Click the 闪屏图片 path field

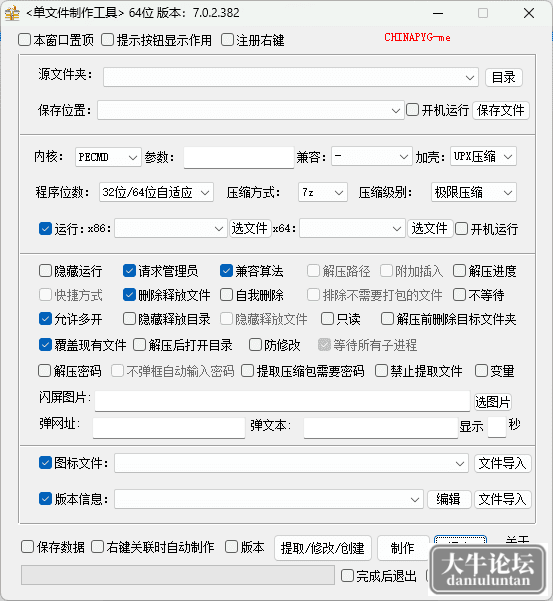(x=282, y=401)
